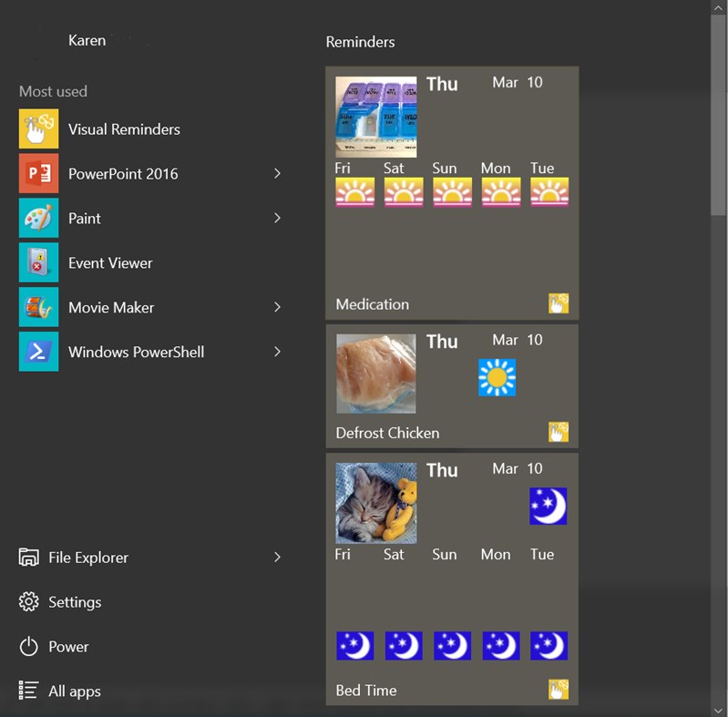Click the sunrise icon under Sat in Medication

pos(404,192)
